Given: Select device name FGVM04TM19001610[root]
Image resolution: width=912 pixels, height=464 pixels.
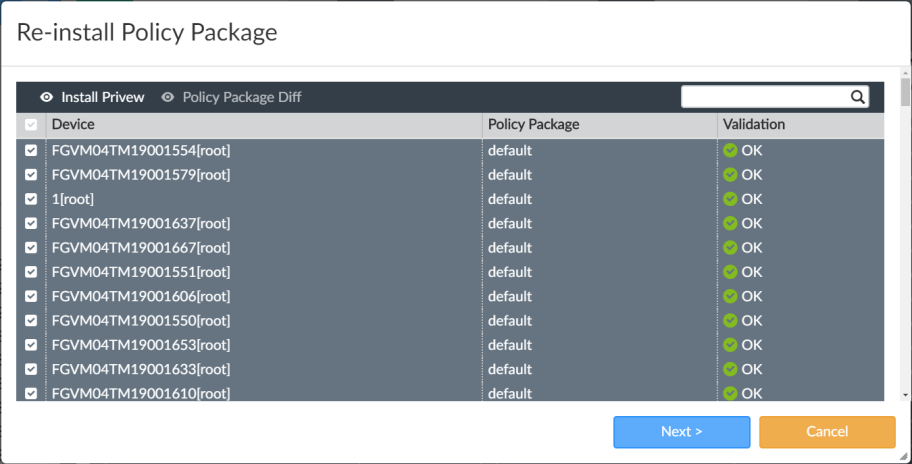Looking at the screenshot, I should 141,394.
